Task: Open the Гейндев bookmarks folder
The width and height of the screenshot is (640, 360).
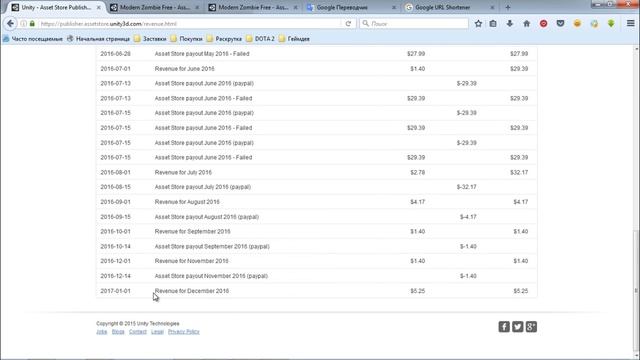Action: coord(294,39)
